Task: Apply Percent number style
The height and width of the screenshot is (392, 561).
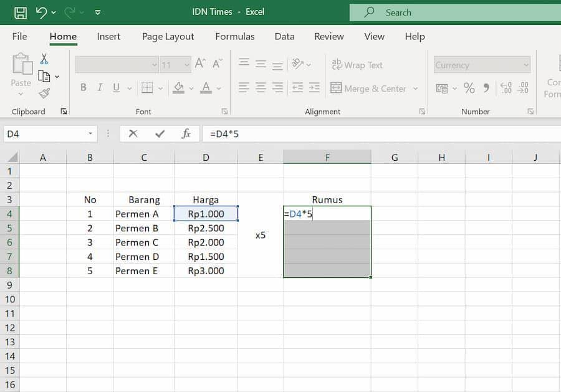Action: coord(469,88)
